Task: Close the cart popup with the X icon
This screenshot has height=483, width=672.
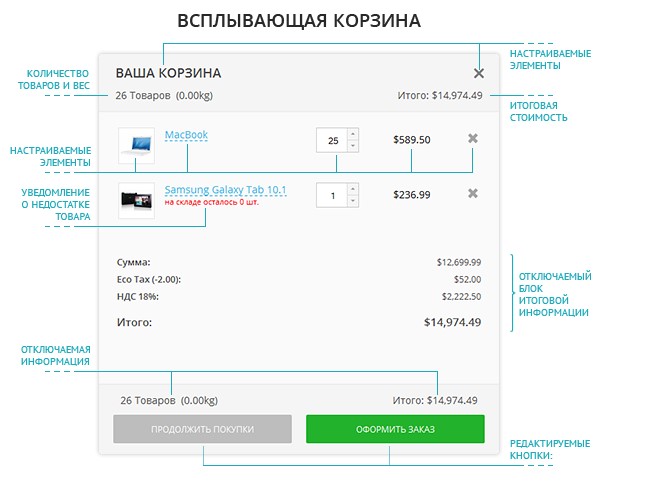Action: pos(479,73)
